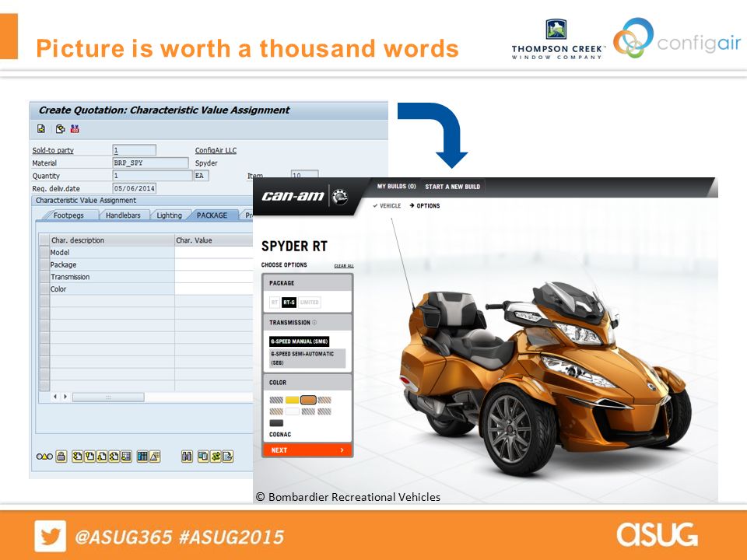
Task: Pick the white color swatch
Action: 292,411
